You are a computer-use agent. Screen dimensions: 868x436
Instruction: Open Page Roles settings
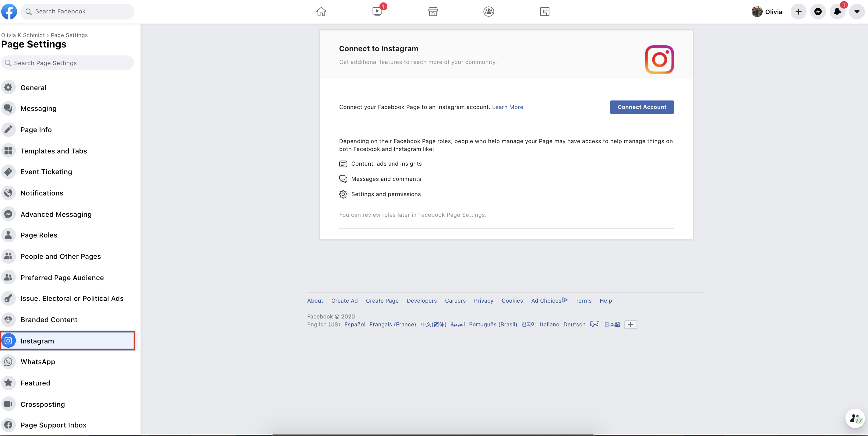coord(67,235)
